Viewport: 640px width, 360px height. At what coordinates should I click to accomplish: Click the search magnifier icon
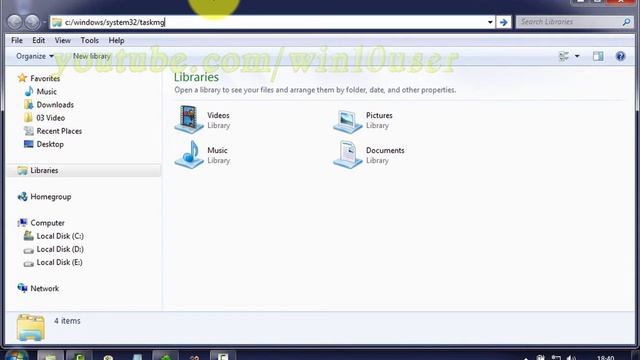[x=626, y=22]
